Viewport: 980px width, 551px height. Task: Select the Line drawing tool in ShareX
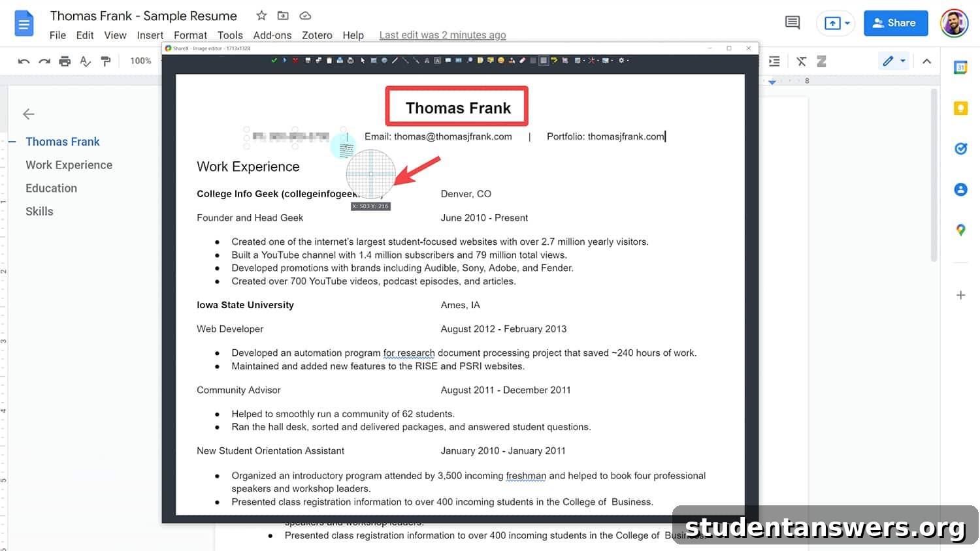coord(405,60)
